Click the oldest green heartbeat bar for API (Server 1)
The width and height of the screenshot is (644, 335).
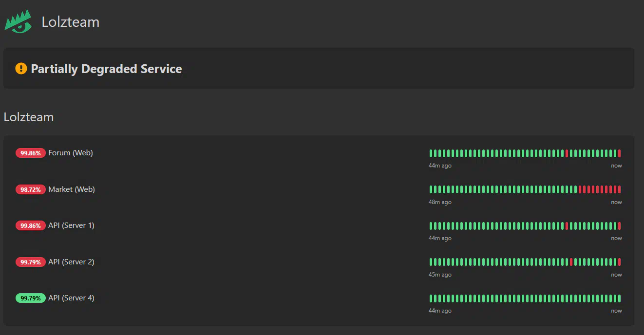coord(431,226)
